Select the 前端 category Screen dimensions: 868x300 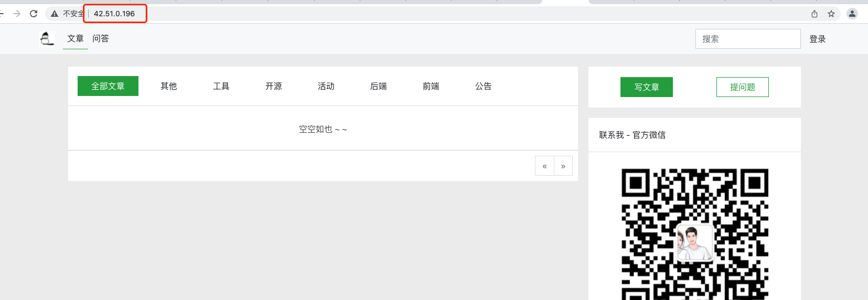[431, 86]
